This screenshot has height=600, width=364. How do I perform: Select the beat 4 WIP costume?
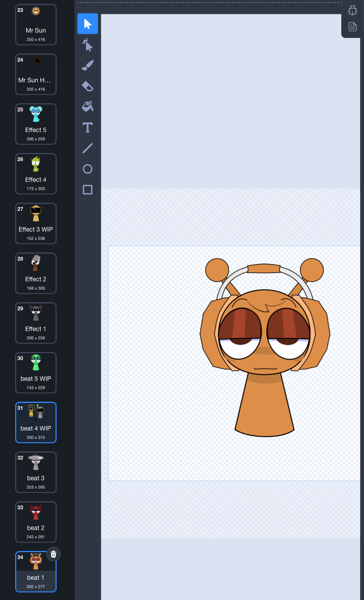36,422
